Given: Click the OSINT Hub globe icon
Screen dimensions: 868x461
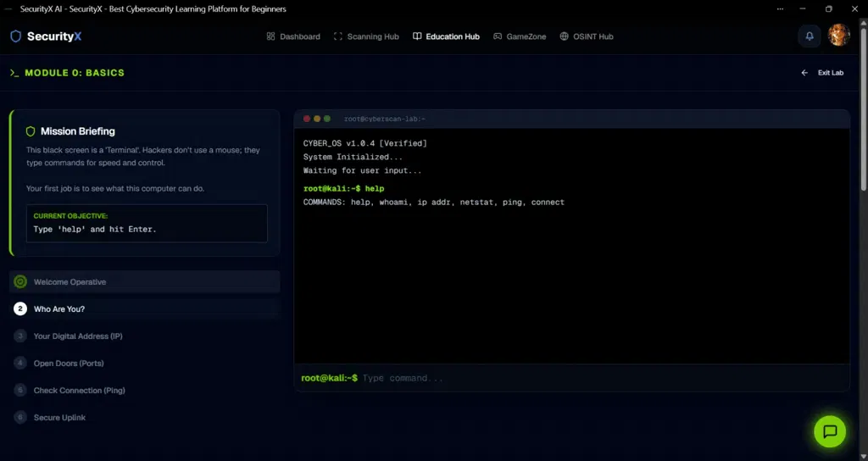Looking at the screenshot, I should pos(564,36).
